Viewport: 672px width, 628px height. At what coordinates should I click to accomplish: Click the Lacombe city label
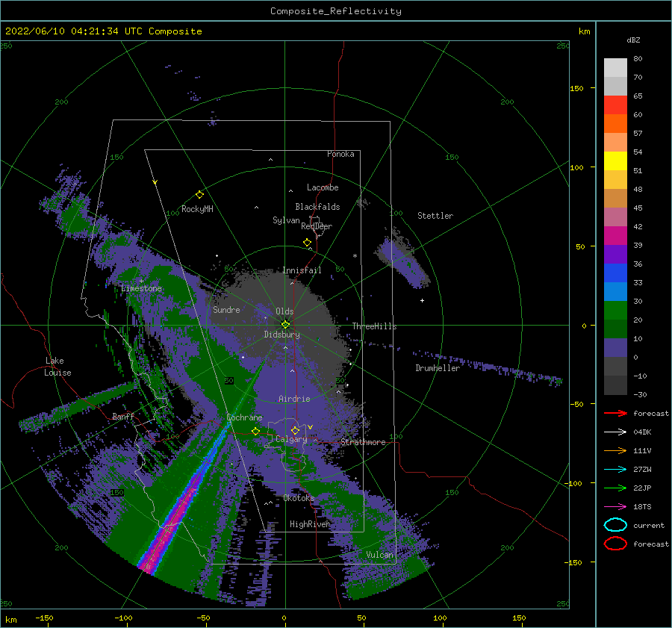323,187
